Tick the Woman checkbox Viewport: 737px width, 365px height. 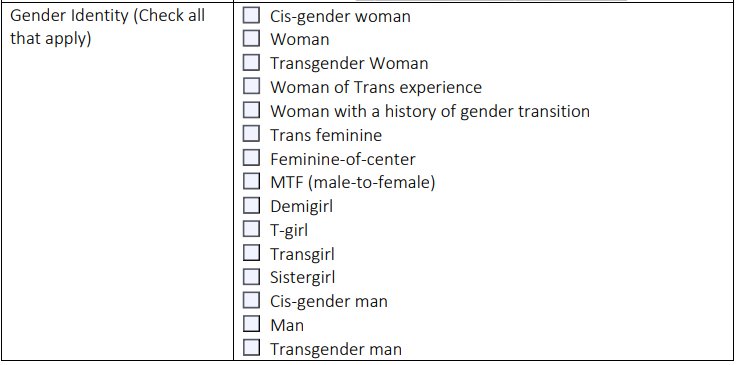tap(251, 38)
